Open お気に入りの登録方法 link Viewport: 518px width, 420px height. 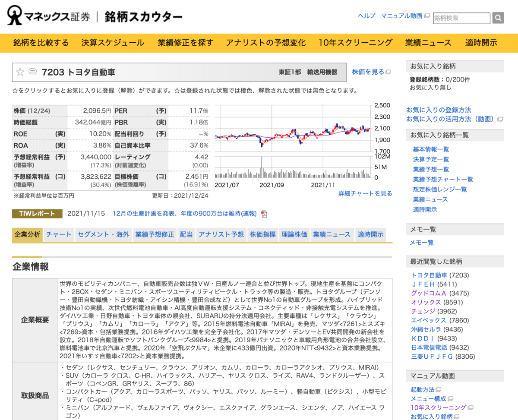(439, 110)
